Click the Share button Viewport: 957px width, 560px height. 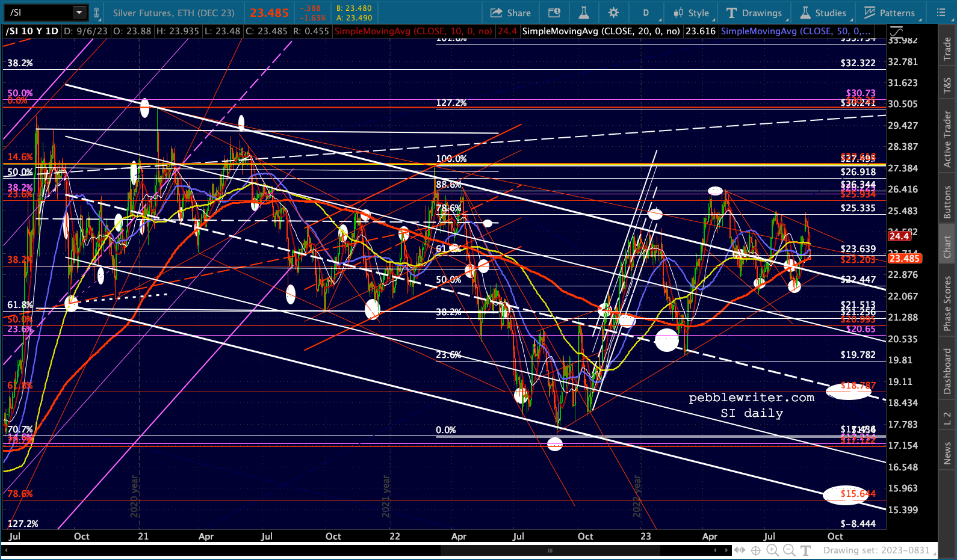[x=510, y=13]
